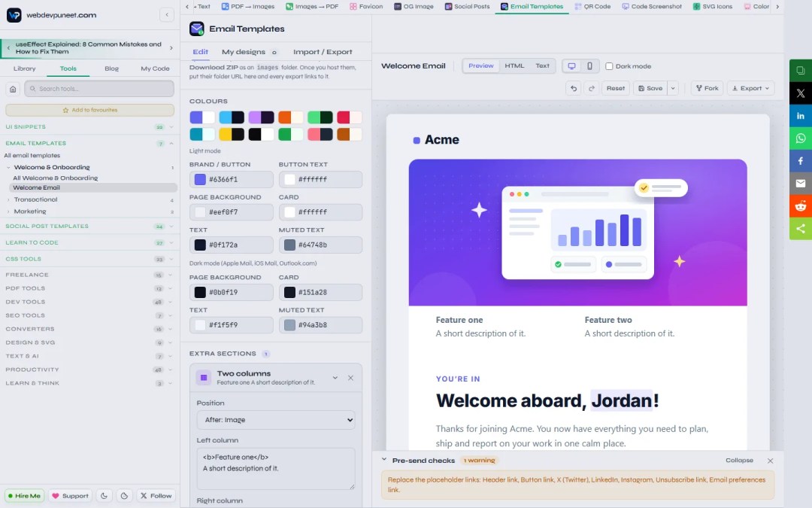Switch to the My designs tab
The height and width of the screenshot is (508, 812).
coord(250,52)
